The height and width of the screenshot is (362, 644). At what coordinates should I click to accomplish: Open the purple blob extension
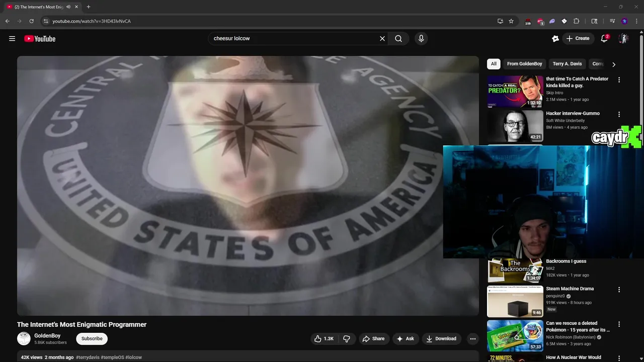pos(552,21)
